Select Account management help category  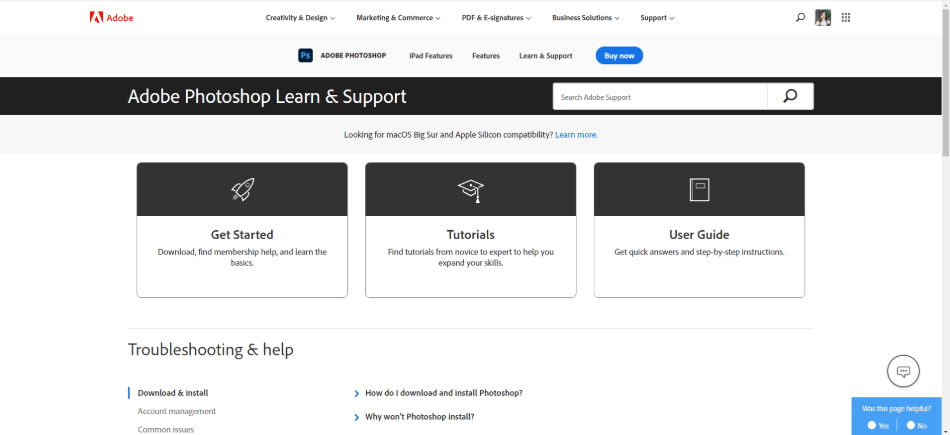[176, 411]
